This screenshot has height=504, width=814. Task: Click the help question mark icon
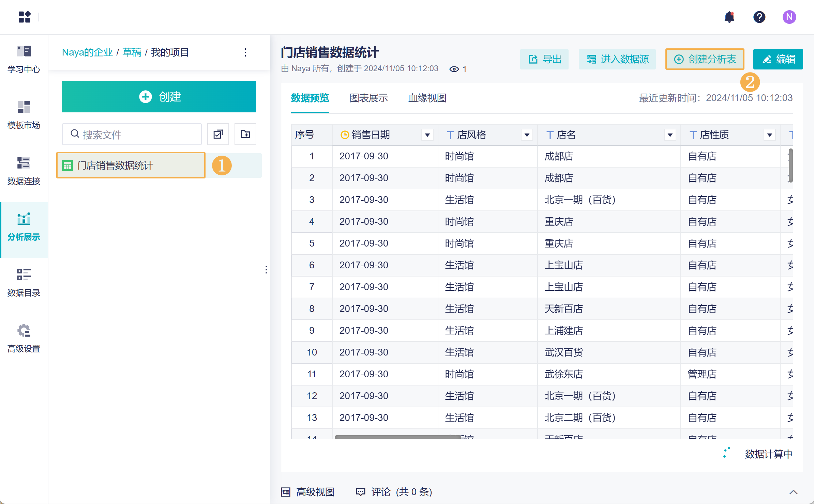(759, 17)
